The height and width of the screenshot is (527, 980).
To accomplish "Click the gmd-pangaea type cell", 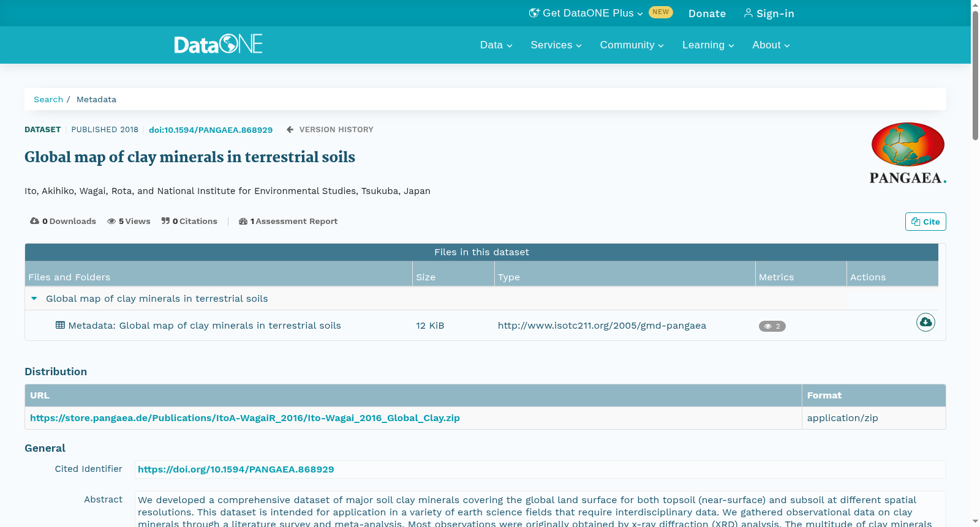I will (602, 326).
